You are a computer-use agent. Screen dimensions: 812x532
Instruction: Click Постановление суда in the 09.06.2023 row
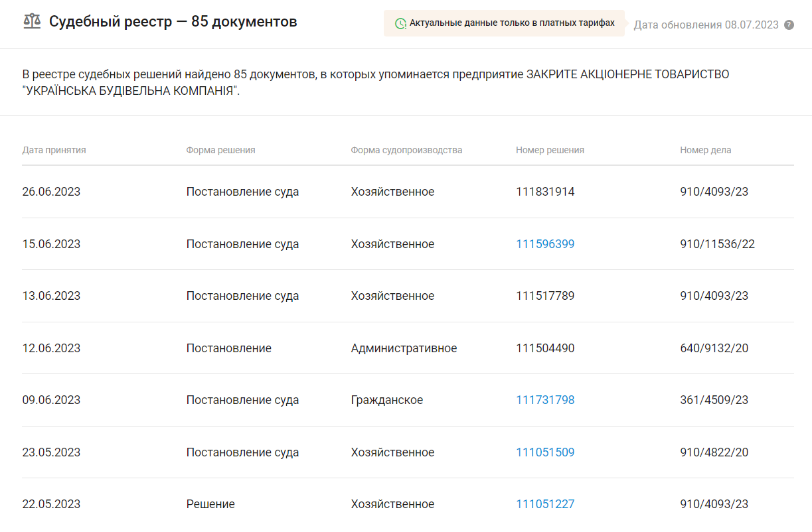pos(242,400)
